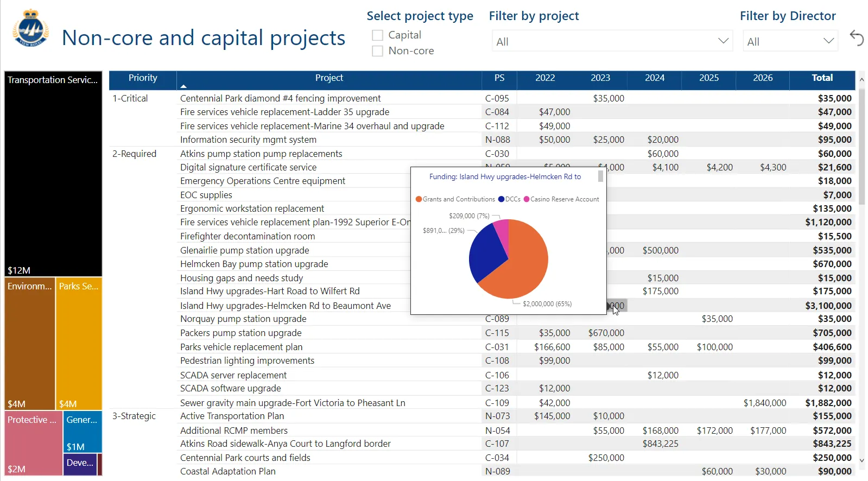Click Grants and Contributions legend item
This screenshot has height=481, width=868.
pos(455,199)
